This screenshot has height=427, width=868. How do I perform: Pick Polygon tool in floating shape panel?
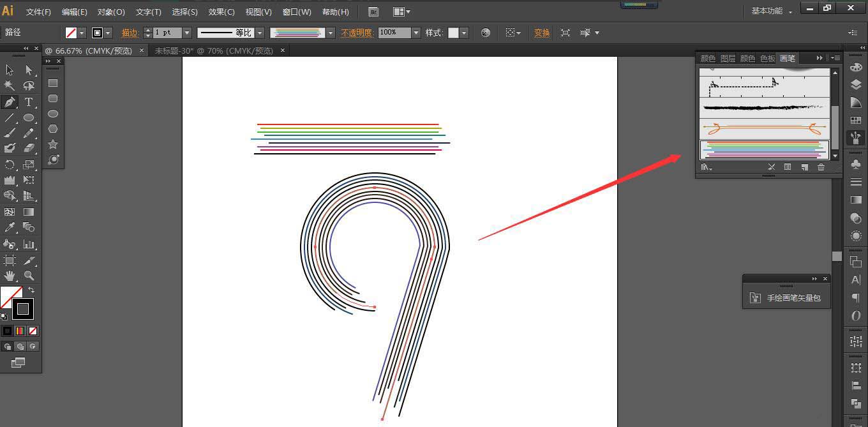[x=53, y=129]
